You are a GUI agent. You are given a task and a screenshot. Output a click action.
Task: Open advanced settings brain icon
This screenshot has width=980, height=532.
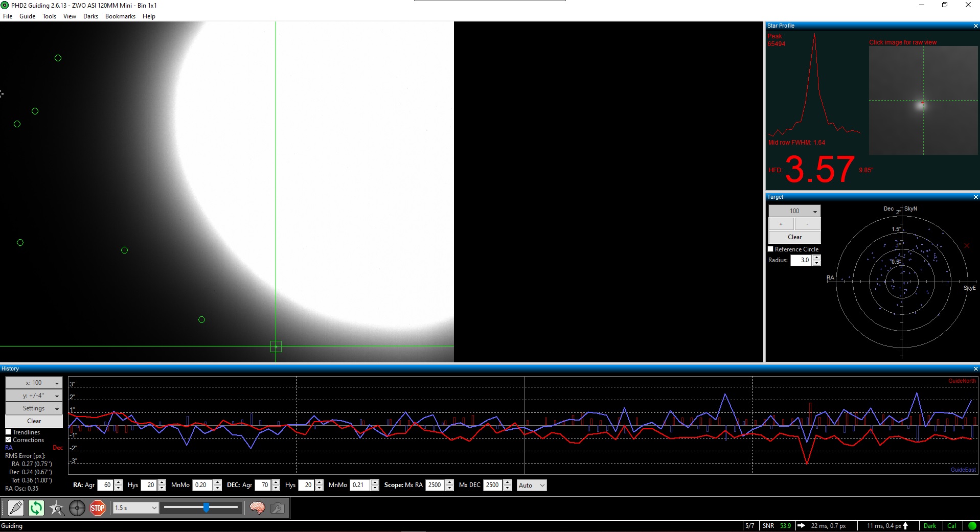257,508
